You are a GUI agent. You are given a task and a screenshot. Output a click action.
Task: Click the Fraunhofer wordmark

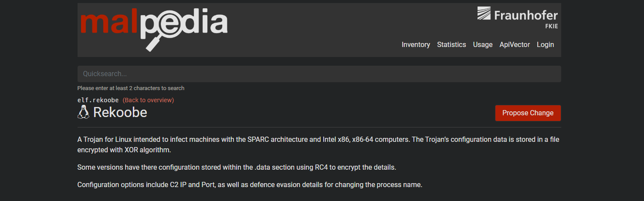525,15
